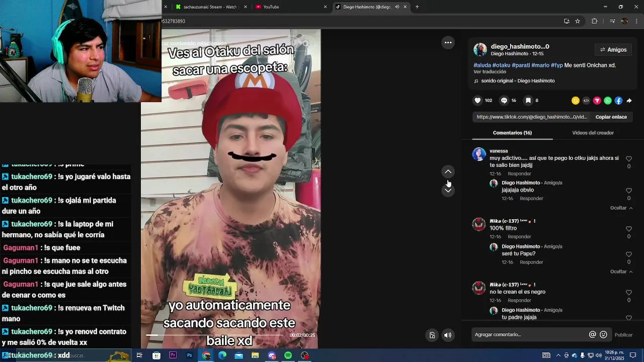Reply to vanessa's comment
This screenshot has width=644, height=362.
519,173
